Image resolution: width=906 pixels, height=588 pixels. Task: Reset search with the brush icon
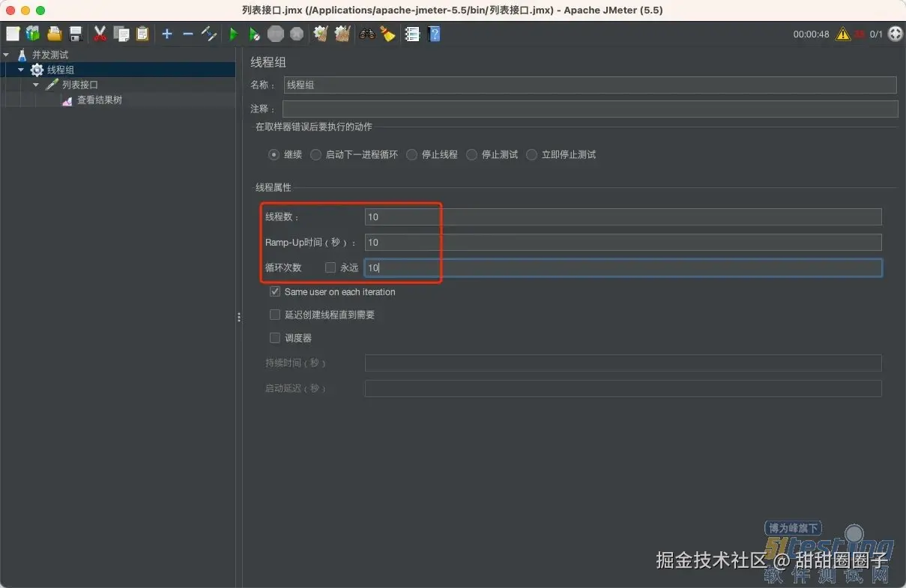click(x=387, y=34)
